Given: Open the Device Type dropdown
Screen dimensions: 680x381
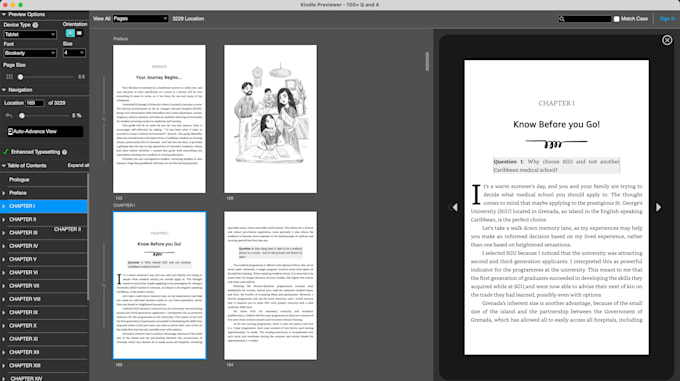Looking at the screenshot, I should tap(30, 34).
